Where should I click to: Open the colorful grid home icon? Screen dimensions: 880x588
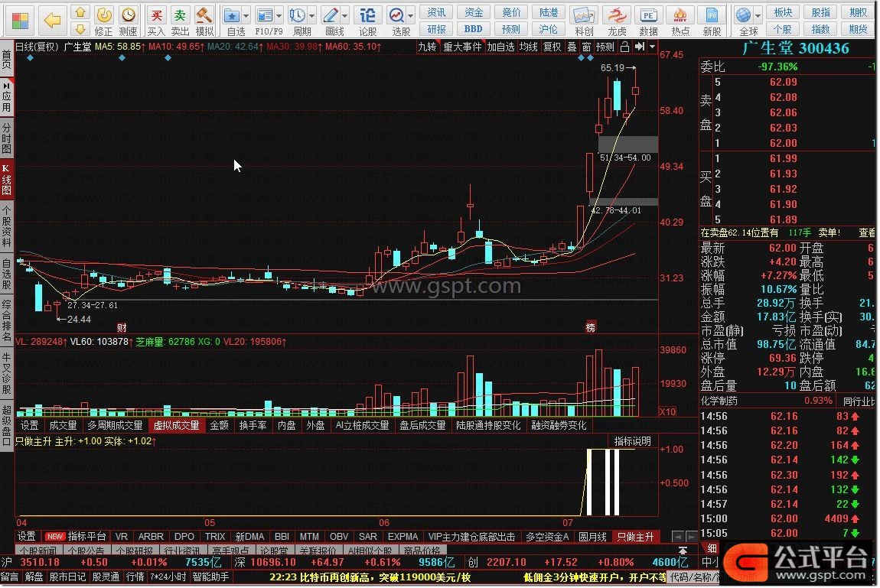pos(20,20)
